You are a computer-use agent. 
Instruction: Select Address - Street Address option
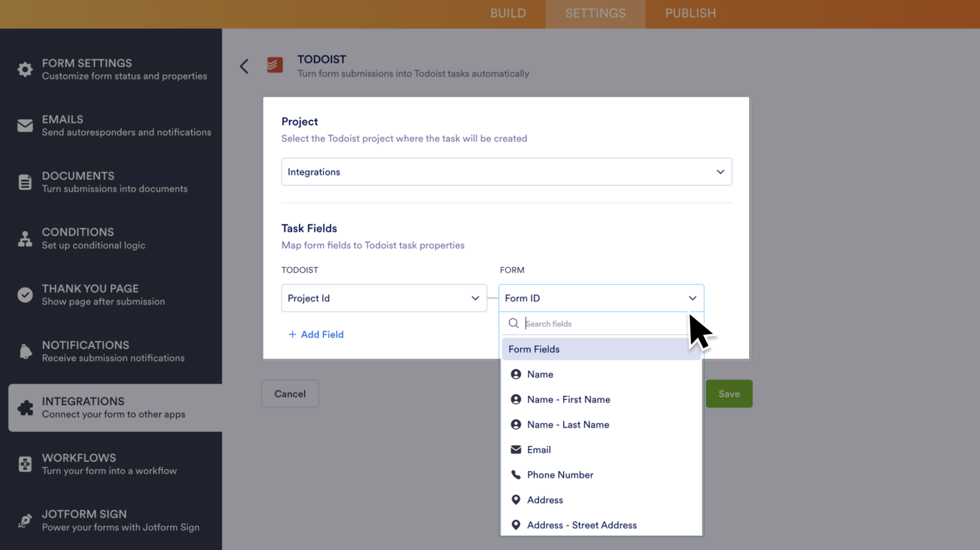[601, 525]
